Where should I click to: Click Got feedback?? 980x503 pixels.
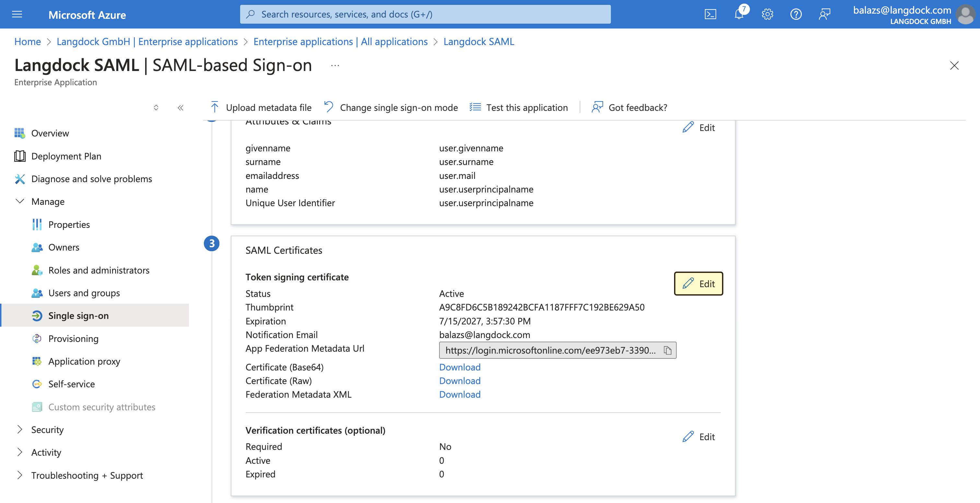(x=630, y=108)
